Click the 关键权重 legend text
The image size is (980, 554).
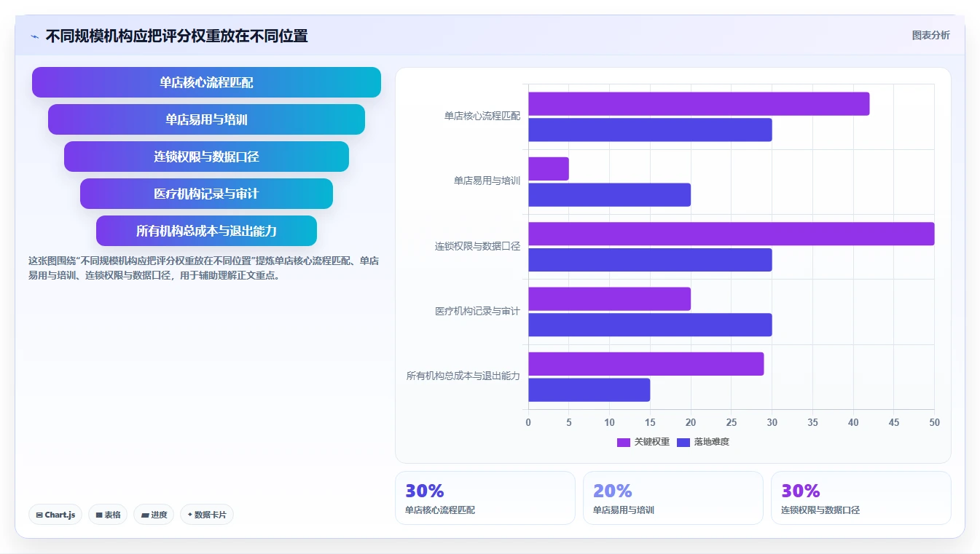pos(651,442)
